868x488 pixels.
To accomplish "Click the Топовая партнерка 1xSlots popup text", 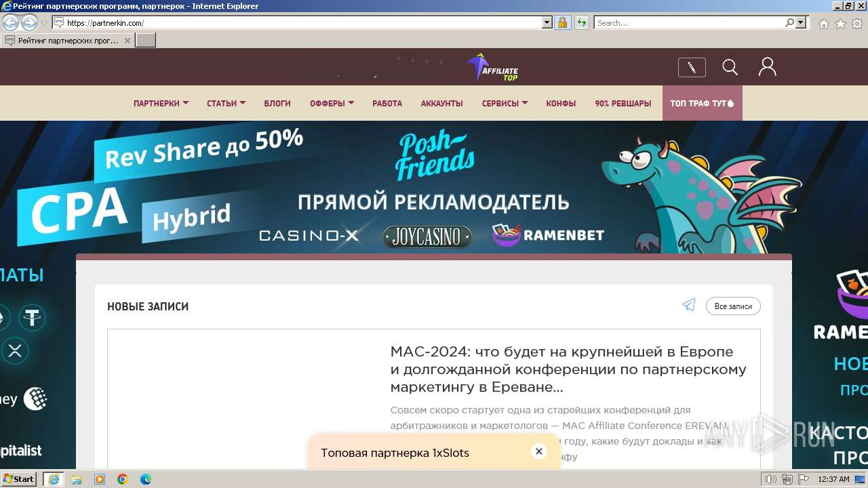I will coord(395,453).
